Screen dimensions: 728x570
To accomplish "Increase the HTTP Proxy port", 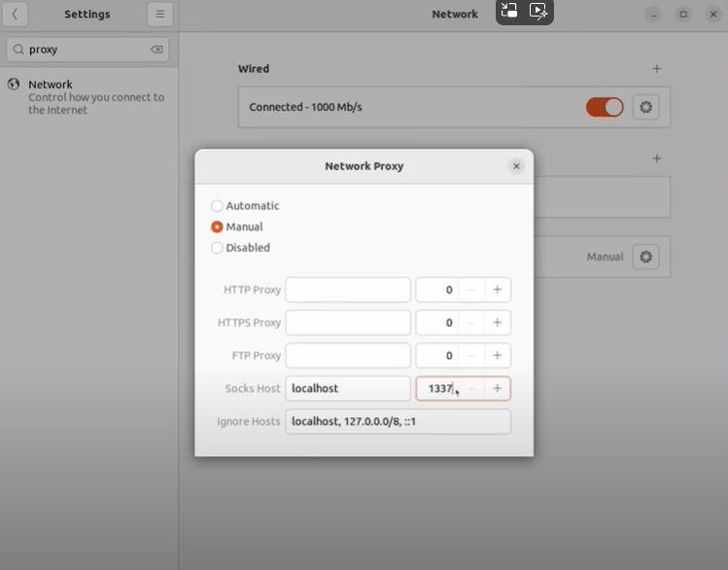I will click(x=498, y=290).
